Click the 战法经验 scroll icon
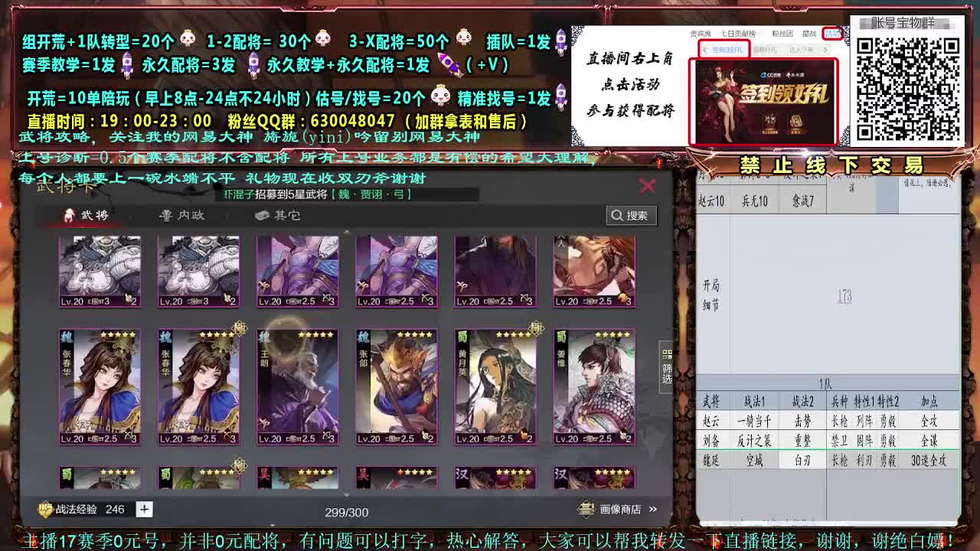 click(46, 509)
